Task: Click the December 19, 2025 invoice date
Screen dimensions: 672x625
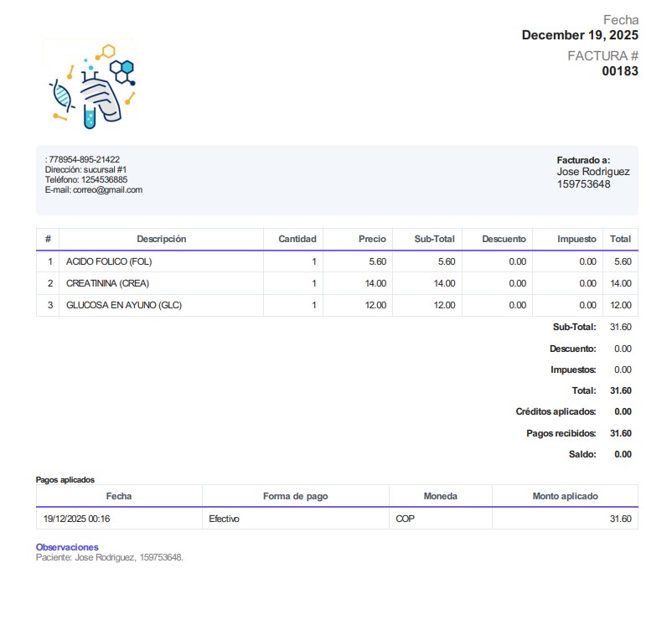Action: (x=580, y=35)
